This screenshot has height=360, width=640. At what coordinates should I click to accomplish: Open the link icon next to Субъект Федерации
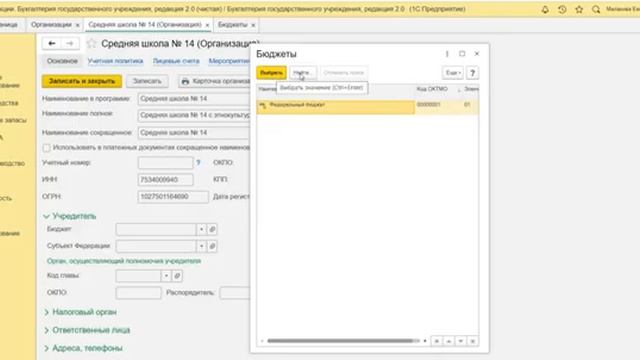(212, 246)
